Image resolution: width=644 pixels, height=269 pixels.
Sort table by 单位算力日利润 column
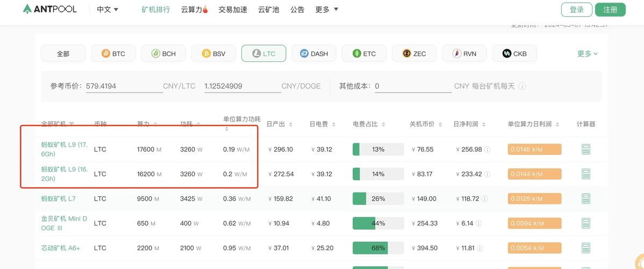point(556,124)
